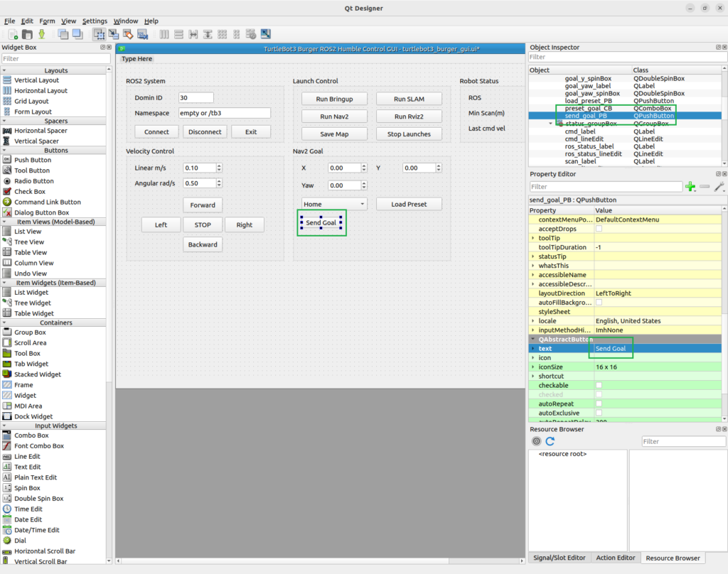Click the Bring to Front toolbar icon
This screenshot has width=728, height=574.
77,34
